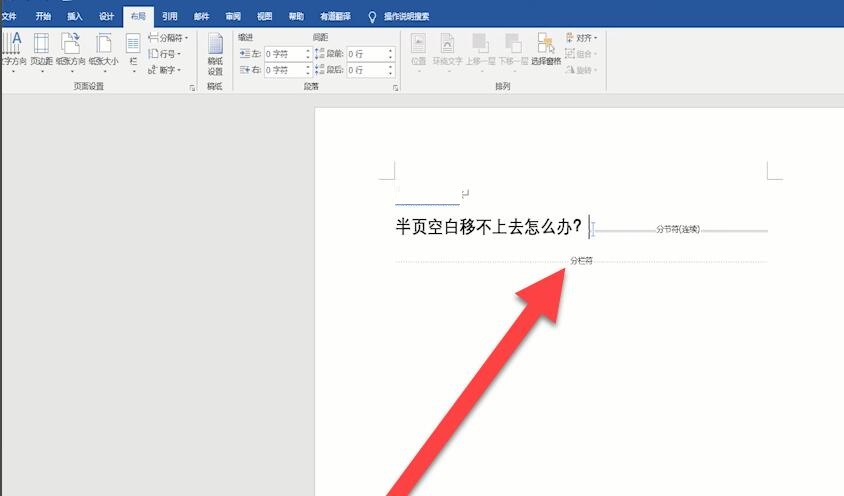Open 纸张方向 orientation menu
Image resolution: width=844 pixels, height=496 pixels.
tap(71, 52)
